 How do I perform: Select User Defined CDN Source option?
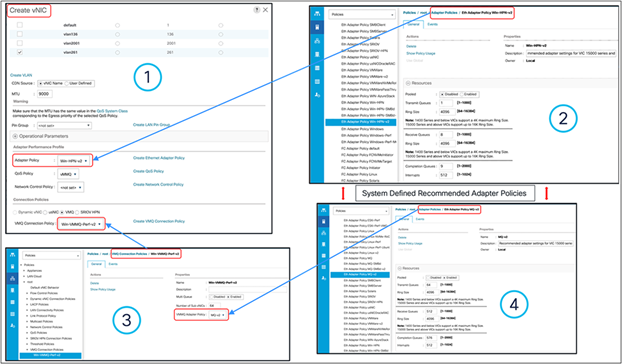click(x=67, y=83)
